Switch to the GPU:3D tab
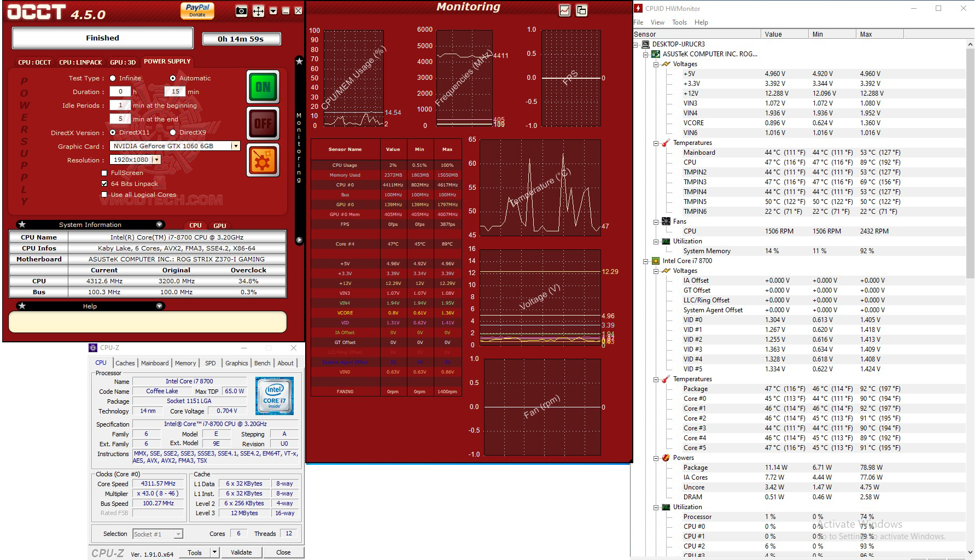Screen dimensions: 980x560 (x=122, y=62)
